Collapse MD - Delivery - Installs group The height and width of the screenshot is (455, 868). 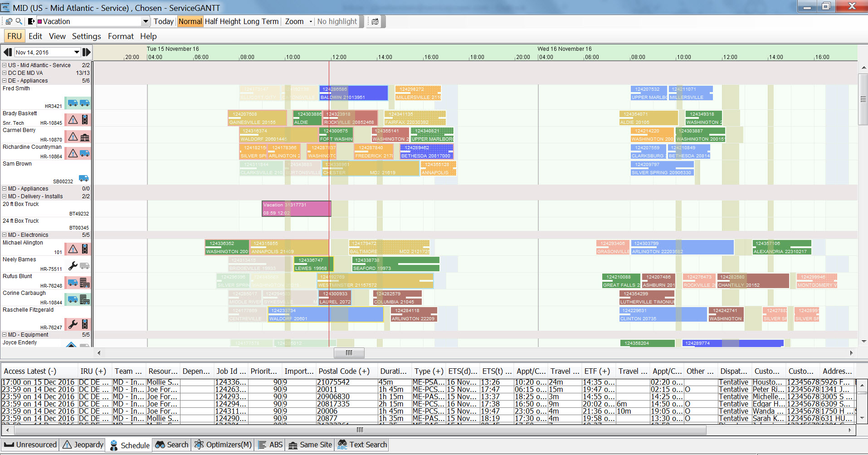(5, 196)
